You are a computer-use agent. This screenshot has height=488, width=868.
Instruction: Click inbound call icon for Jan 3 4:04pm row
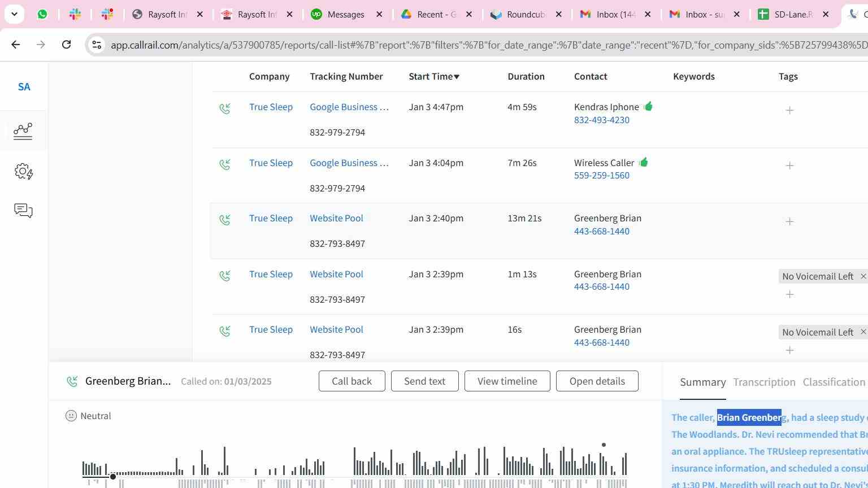click(x=225, y=164)
